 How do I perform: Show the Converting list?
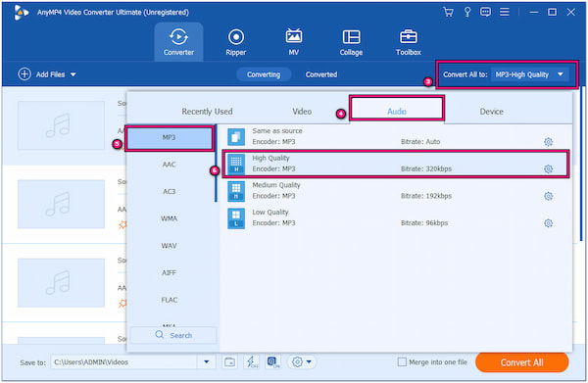coord(264,74)
